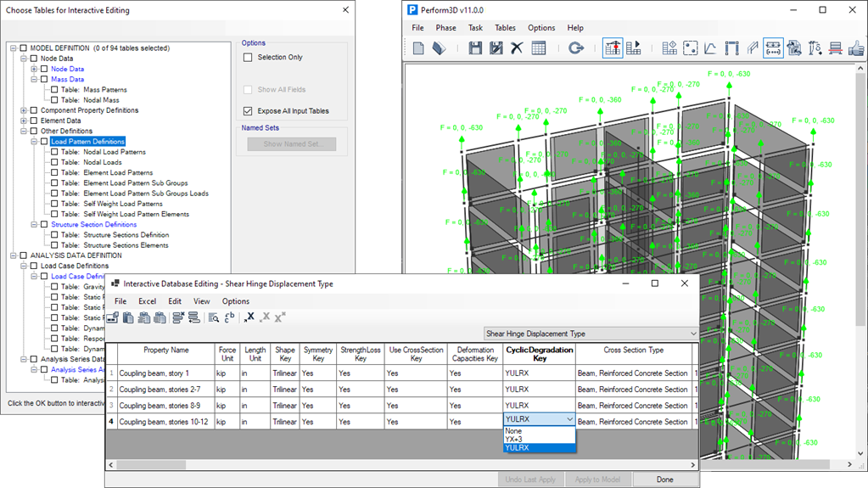
Task: Open the Phase menu in Perform3D
Action: coord(445,28)
